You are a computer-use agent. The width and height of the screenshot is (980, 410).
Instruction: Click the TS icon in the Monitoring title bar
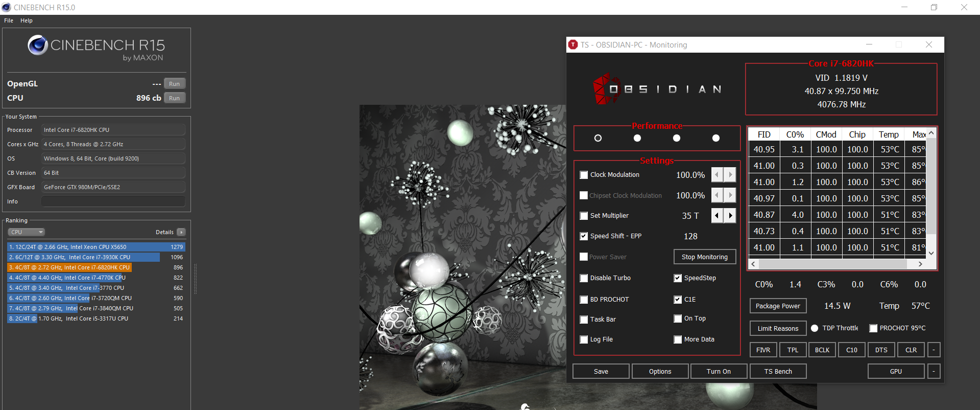coord(573,44)
